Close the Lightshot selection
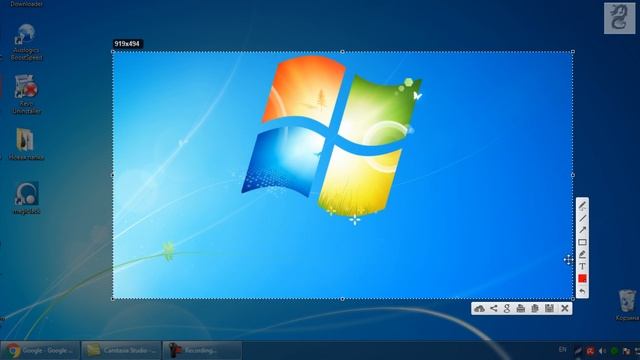This screenshot has width=640, height=360. pos(565,309)
